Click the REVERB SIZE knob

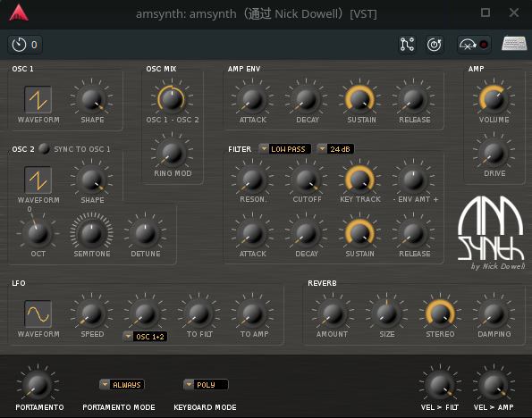point(386,313)
